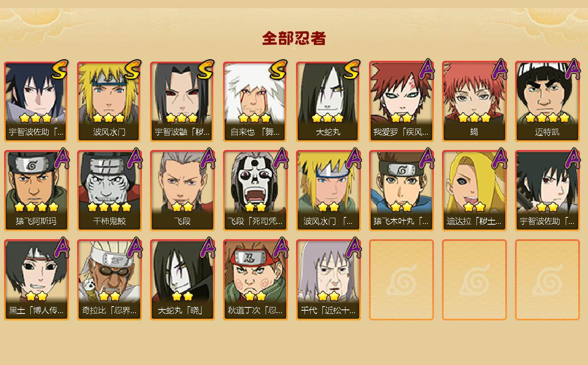Click the 秋道丁次「忍… name label
This screenshot has height=365, width=588.
click(x=255, y=311)
